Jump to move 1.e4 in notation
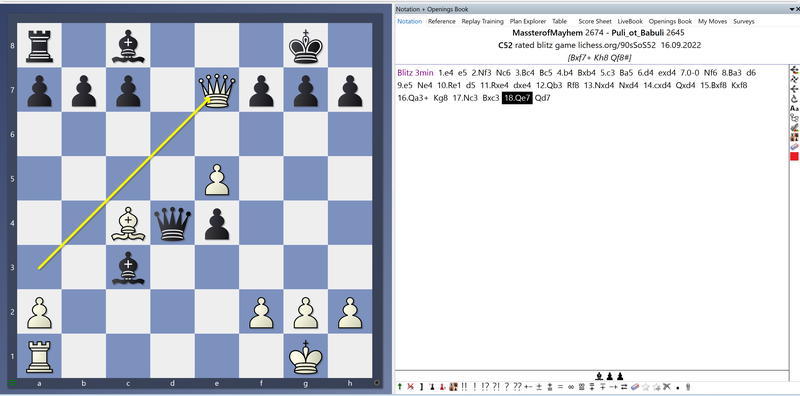 [447, 73]
